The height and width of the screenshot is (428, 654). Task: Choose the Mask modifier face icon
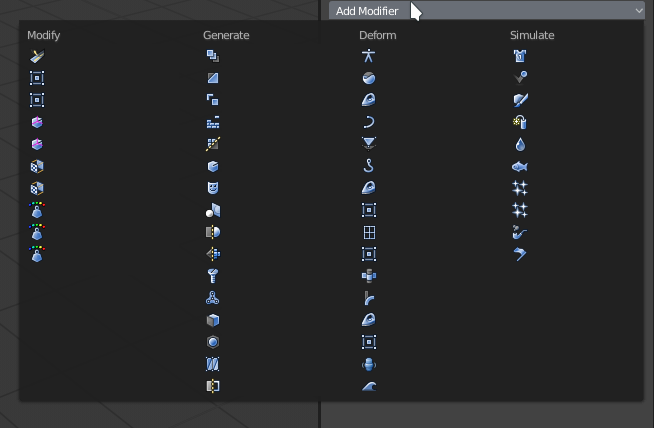(213, 188)
